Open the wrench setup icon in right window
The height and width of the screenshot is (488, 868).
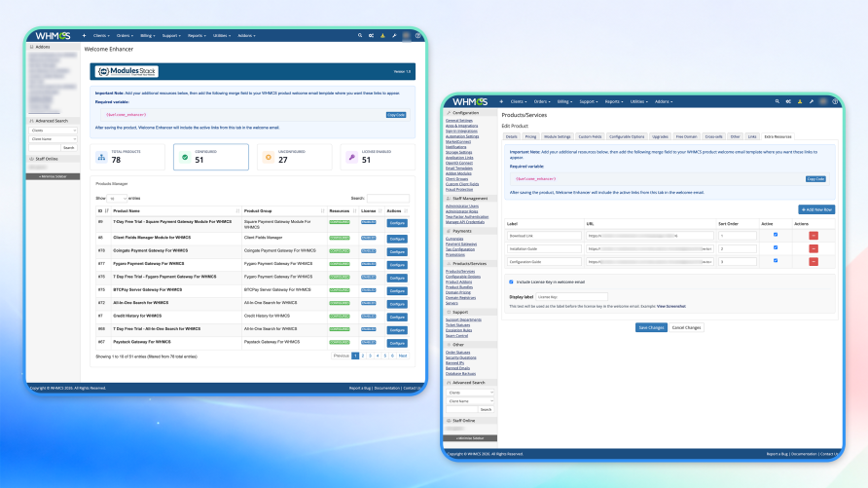(x=812, y=101)
